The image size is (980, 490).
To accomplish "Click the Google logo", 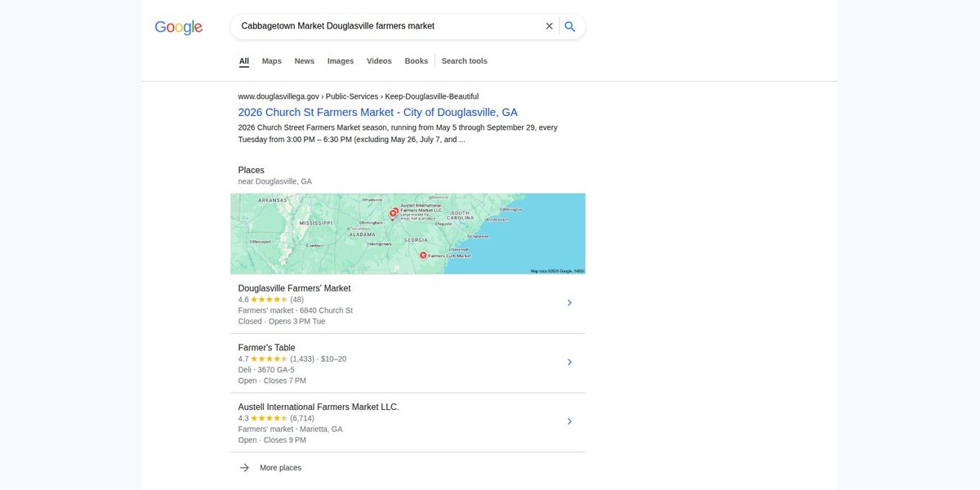I will click(x=179, y=27).
